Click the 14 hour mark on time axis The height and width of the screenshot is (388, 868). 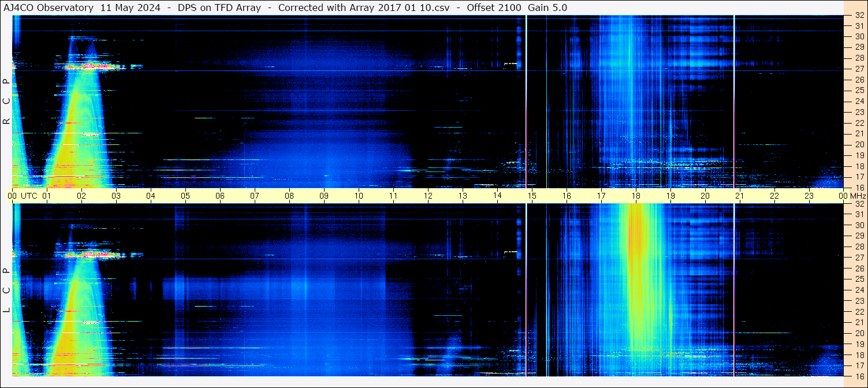point(497,196)
